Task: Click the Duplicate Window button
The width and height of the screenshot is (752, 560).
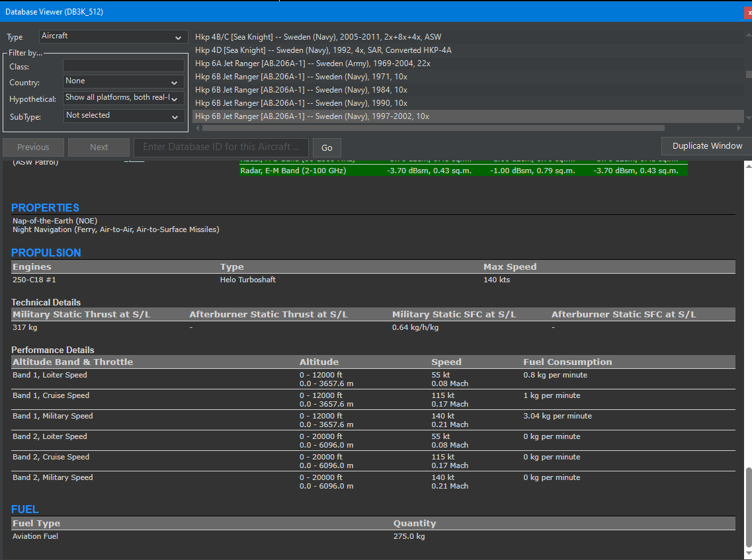Action: click(x=706, y=145)
